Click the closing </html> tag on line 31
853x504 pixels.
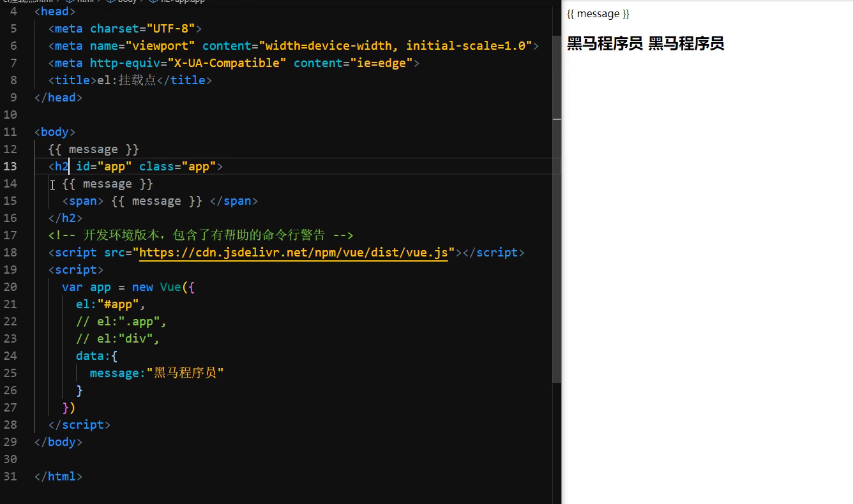pyautogui.click(x=58, y=477)
